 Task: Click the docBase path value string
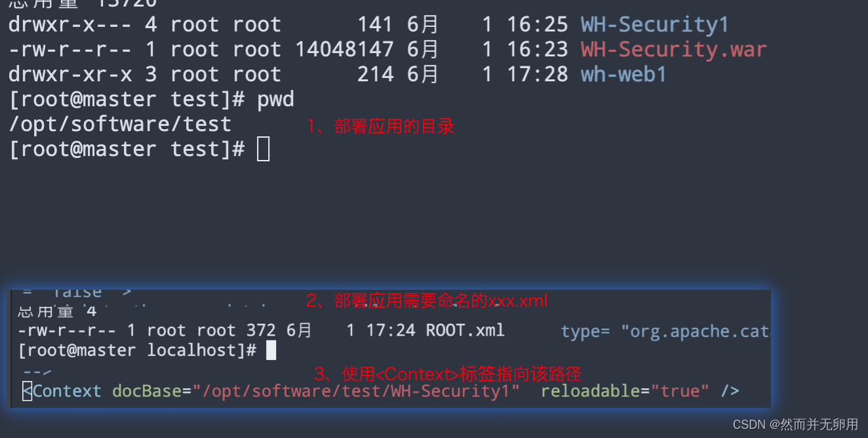(356, 391)
